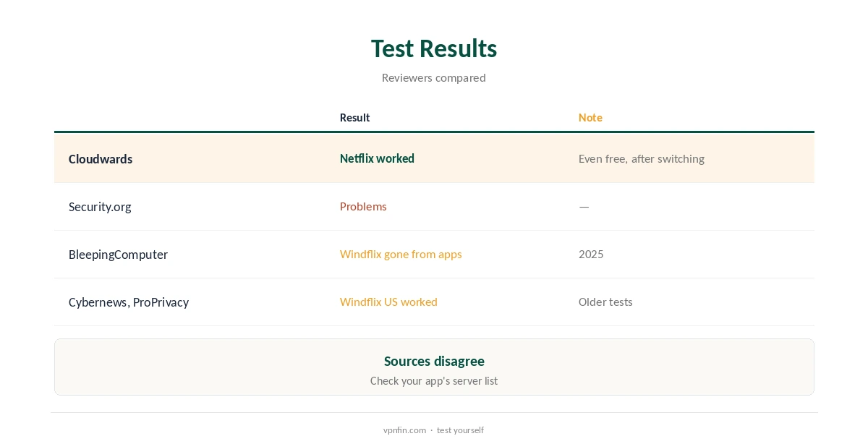This screenshot has height=444, width=868.
Task: Click the "Test Results" heading
Action: click(434, 48)
